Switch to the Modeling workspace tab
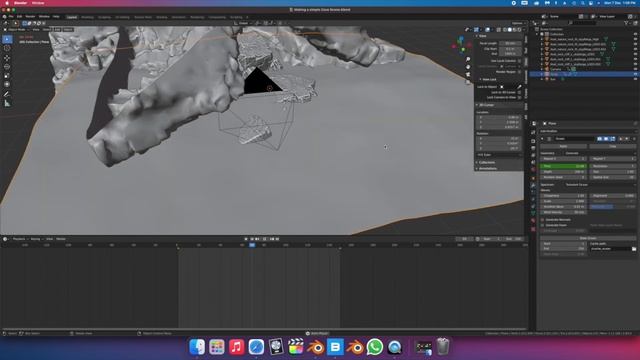This screenshot has width=640, height=360. [x=87, y=17]
